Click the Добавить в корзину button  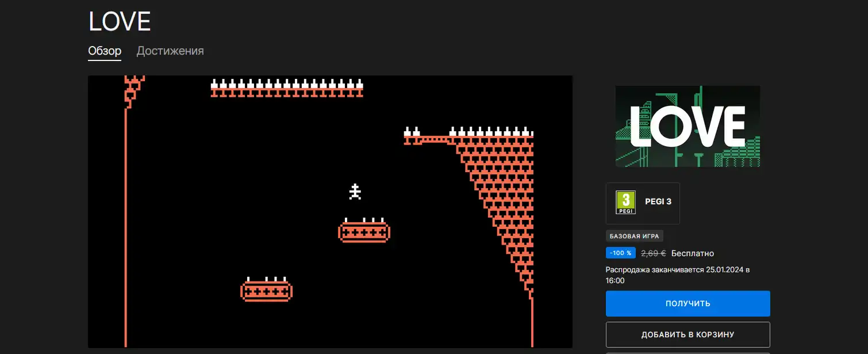[x=688, y=334]
